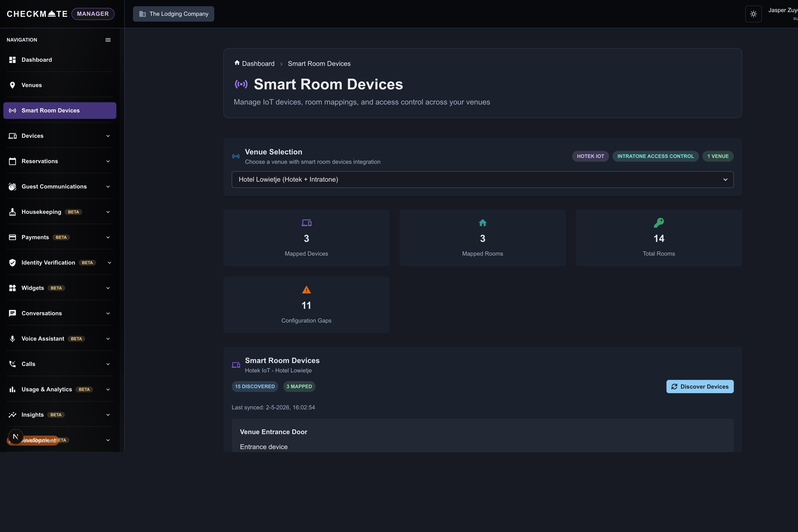Click the Mapped Devices card icon
This screenshot has width=798, height=532.
point(306,223)
